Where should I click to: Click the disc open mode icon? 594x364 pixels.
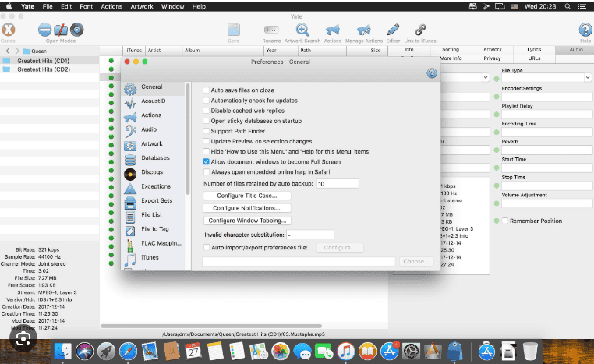tap(76, 30)
